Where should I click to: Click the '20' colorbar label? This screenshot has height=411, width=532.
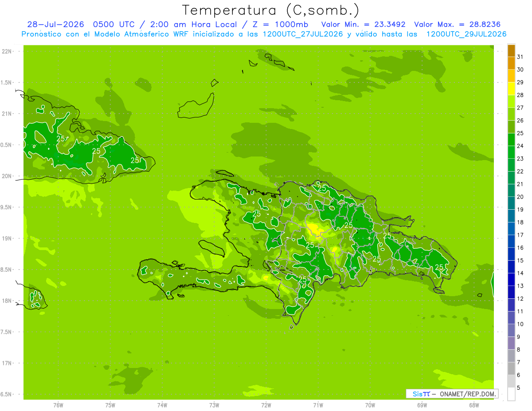point(520,197)
